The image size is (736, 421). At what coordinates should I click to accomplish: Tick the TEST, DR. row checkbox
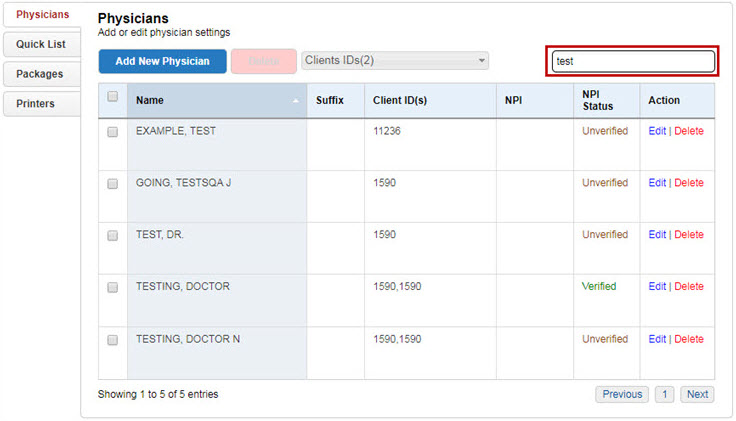pos(113,236)
